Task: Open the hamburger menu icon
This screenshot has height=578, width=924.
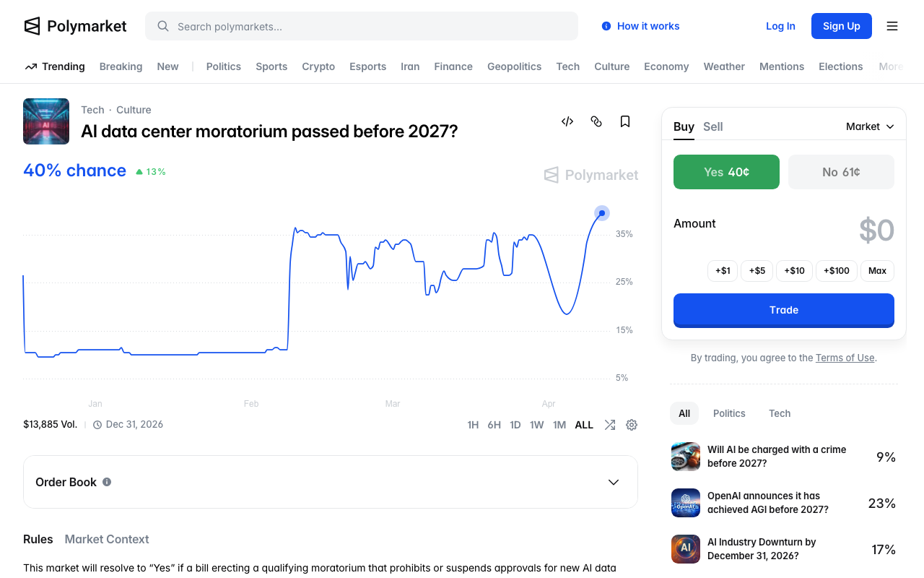Action: 892,26
